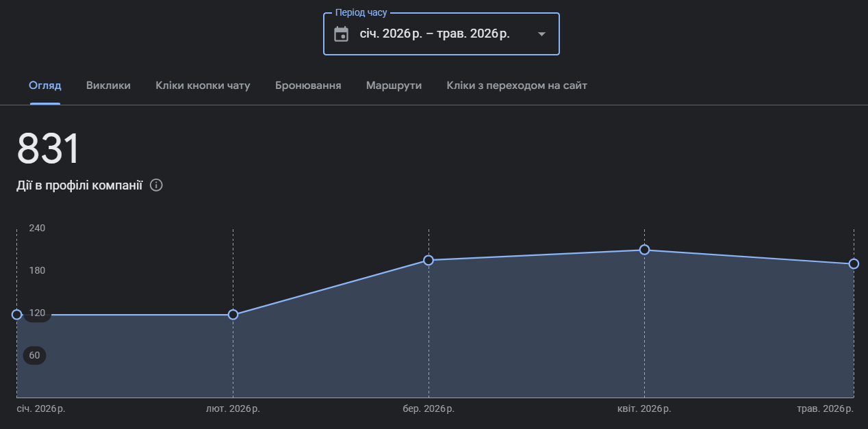Open the period dropdown arrow
The image size is (868, 429).
pyautogui.click(x=541, y=34)
